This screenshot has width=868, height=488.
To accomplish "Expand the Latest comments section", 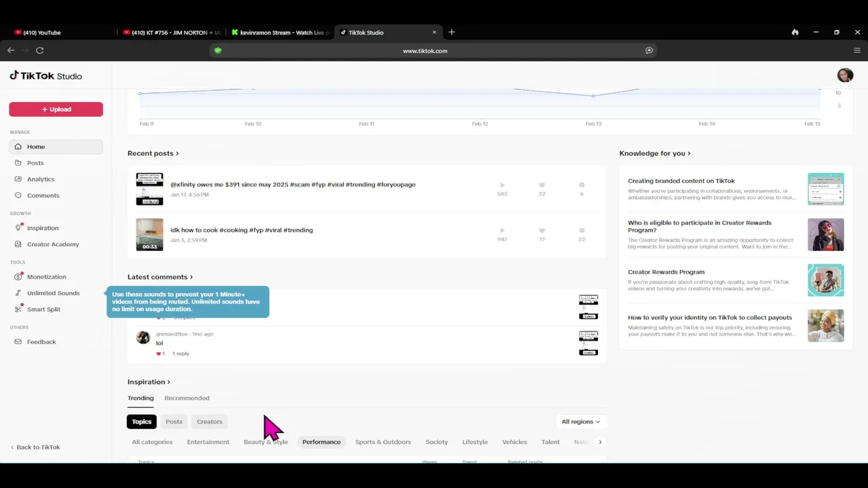I will pos(160,277).
